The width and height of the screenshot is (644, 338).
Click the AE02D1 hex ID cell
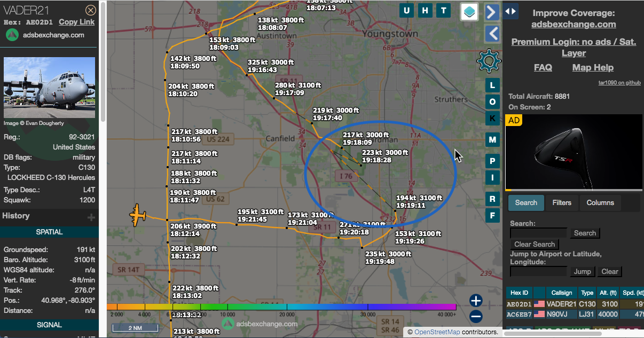click(x=519, y=304)
